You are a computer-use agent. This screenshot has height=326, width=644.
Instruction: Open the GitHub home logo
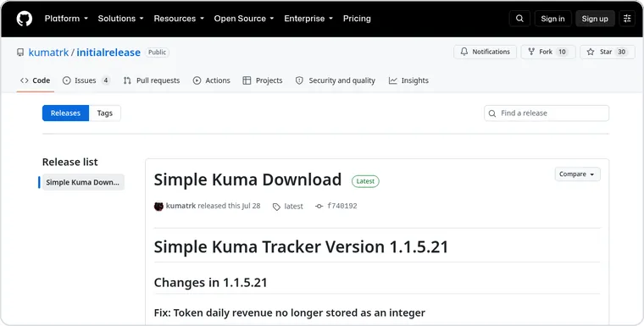coord(25,19)
